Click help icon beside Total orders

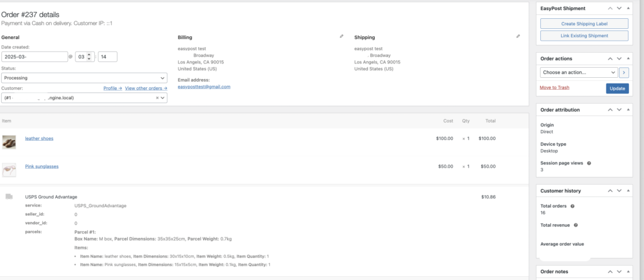click(572, 206)
